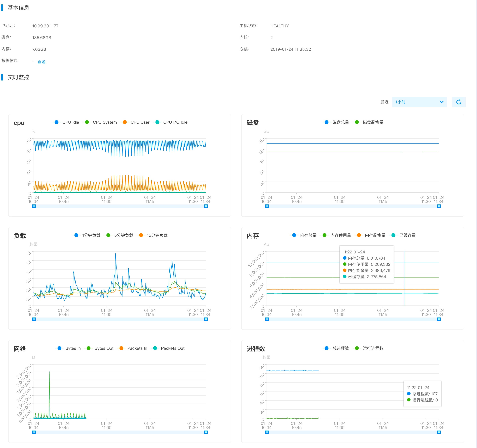This screenshot has height=448, width=477.
Task: Toggle the 总进程数 legend series
Action: pyautogui.click(x=336, y=348)
